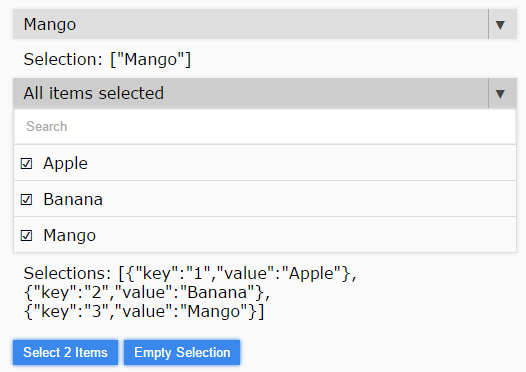Click the ["Mango"] selection output value

point(151,60)
